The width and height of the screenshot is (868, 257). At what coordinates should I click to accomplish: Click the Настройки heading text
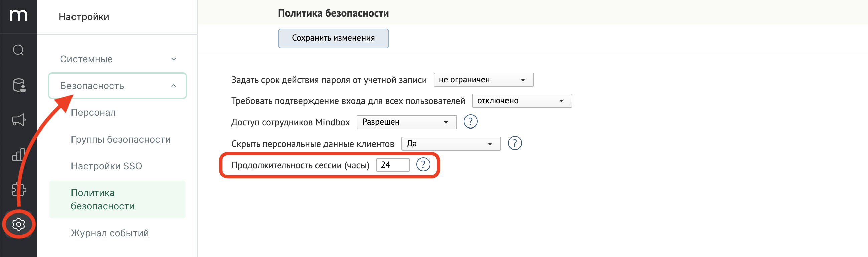84,17
